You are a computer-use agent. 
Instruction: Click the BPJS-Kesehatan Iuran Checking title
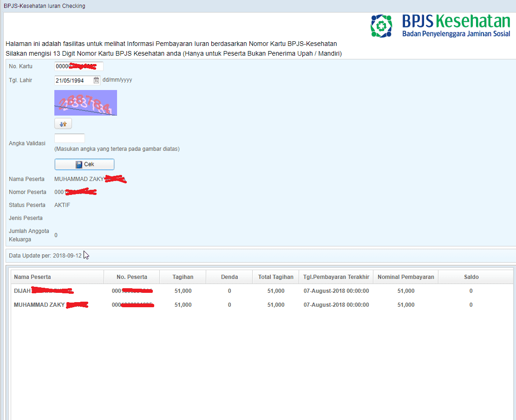click(45, 6)
